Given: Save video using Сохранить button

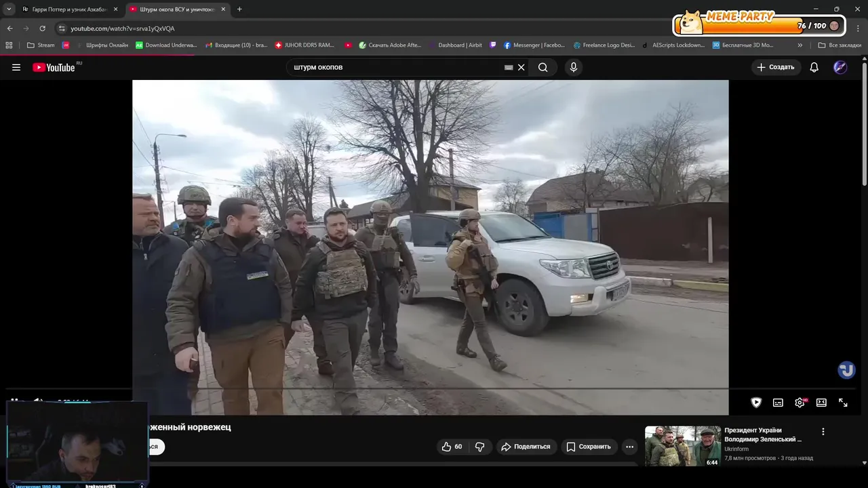Looking at the screenshot, I should (x=589, y=447).
